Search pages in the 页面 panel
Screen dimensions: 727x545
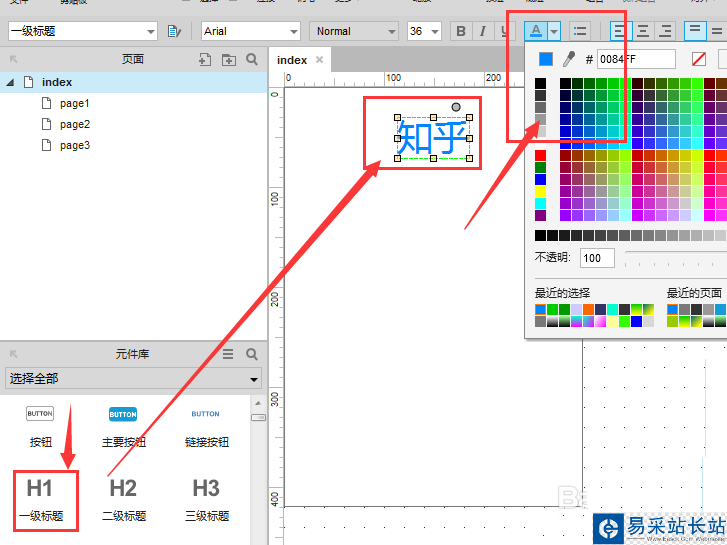tap(252, 59)
